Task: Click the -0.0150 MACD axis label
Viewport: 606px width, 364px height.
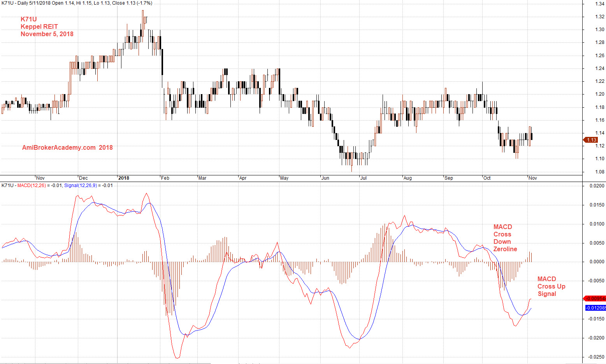Action: coord(596,318)
